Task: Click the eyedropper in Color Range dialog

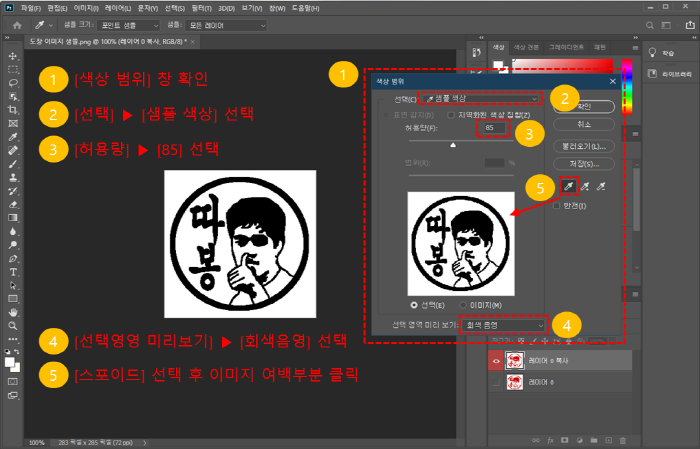Action: tap(569, 186)
